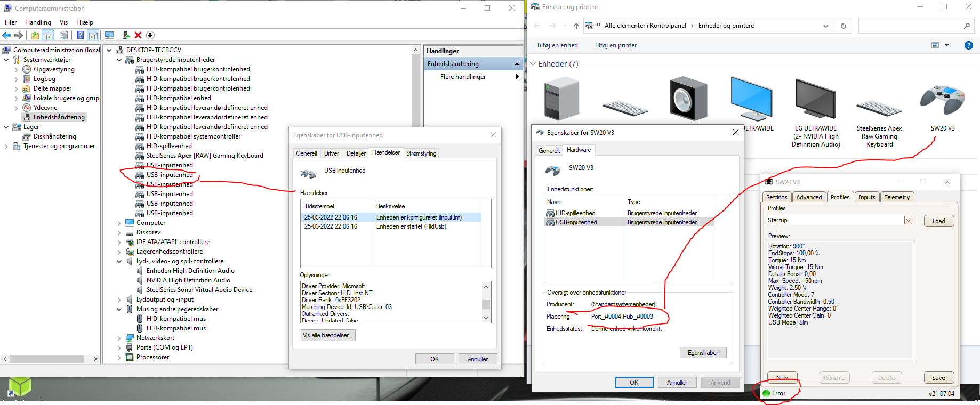Collapse the DESKTOP-TFCBCCV root node
This screenshot has width=980, height=405.
(109, 50)
